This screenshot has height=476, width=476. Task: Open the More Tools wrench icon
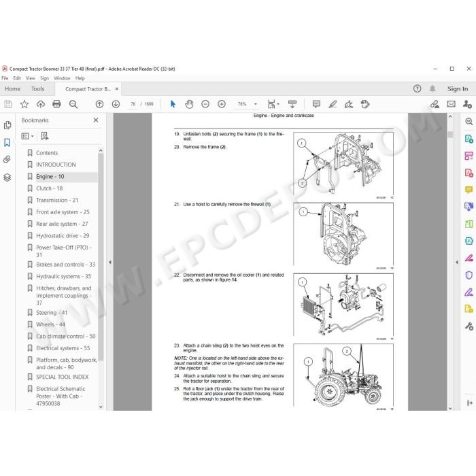tap(469, 326)
